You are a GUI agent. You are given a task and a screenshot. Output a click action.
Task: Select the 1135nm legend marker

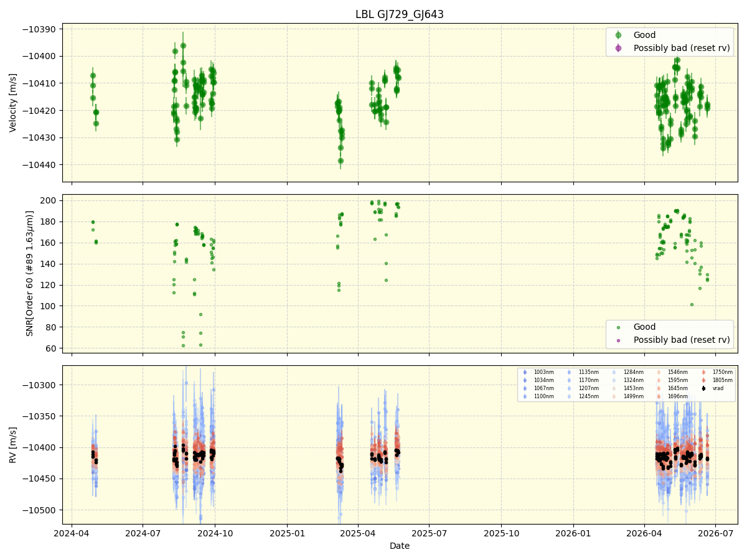[x=570, y=372]
